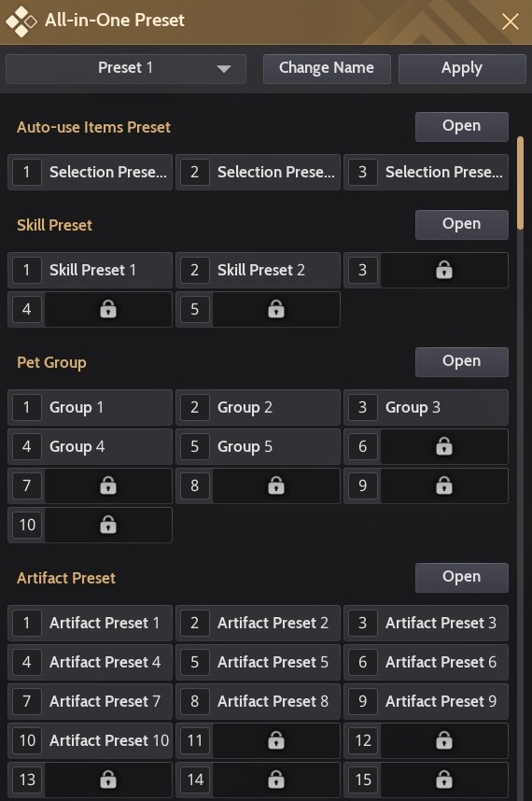Click the Change Name button
The image size is (532, 801).
click(327, 68)
